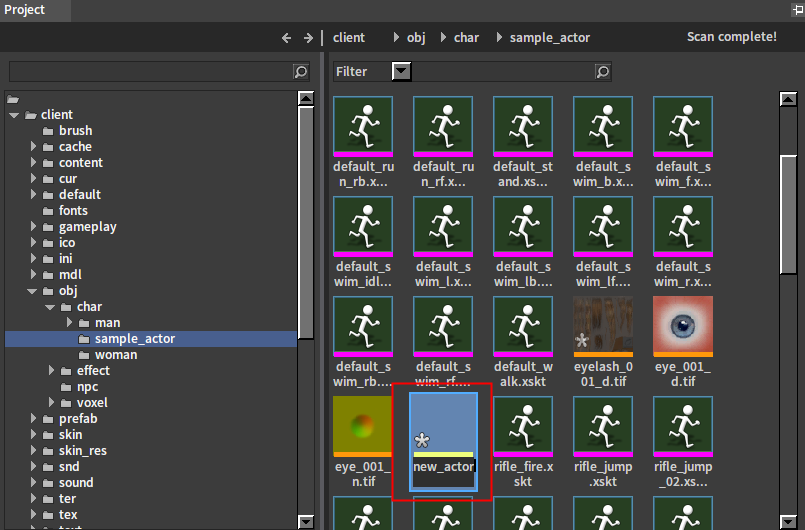Expand the man folder
This screenshot has width=805, height=530.
[x=69, y=323]
